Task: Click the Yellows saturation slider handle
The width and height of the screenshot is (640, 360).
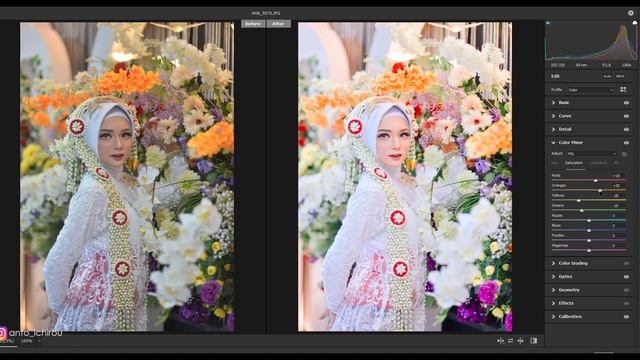Action: point(579,200)
